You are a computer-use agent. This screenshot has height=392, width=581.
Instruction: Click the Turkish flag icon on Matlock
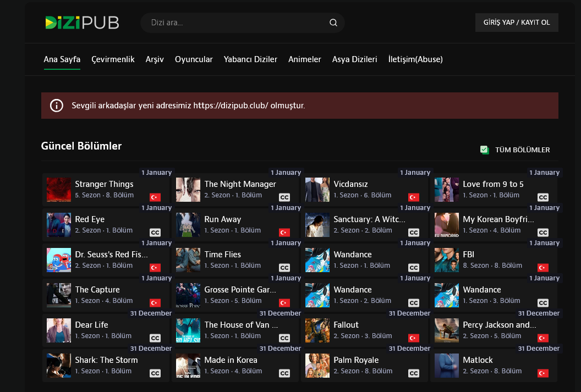[543, 373]
